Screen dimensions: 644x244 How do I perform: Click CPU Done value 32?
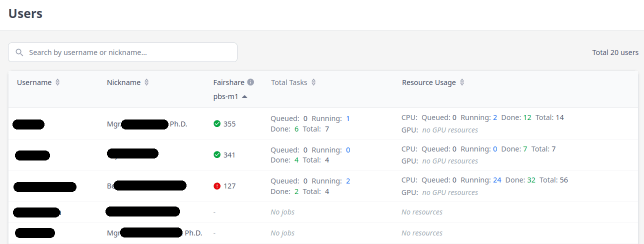[x=531, y=180]
